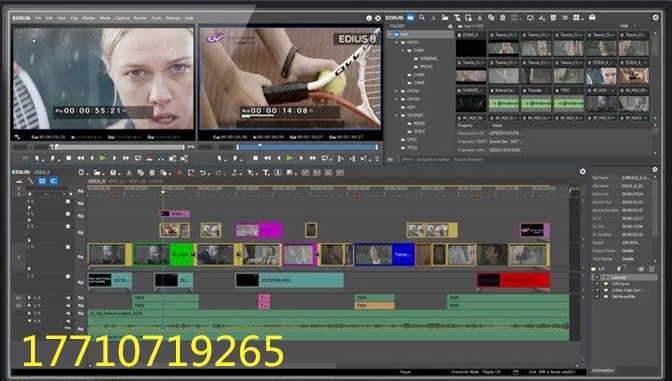Click the scissors Cut icon in the timeline toolbar
The width and height of the screenshot is (672, 381).
pos(129,173)
